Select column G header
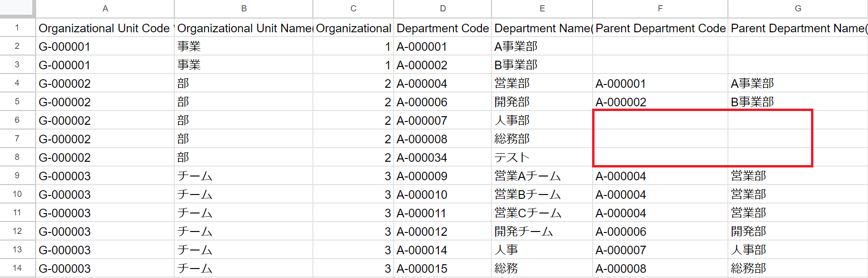This screenshot has height=278, width=868. (x=798, y=9)
